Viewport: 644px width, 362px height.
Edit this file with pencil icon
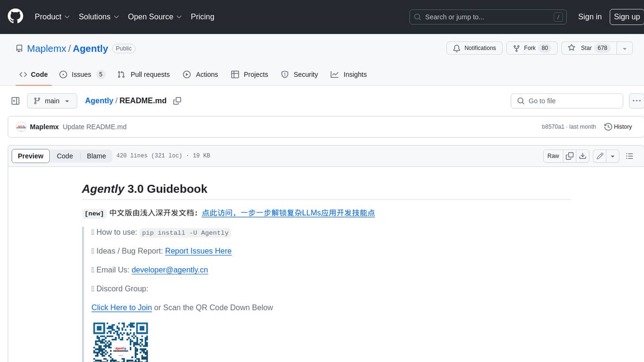point(599,156)
